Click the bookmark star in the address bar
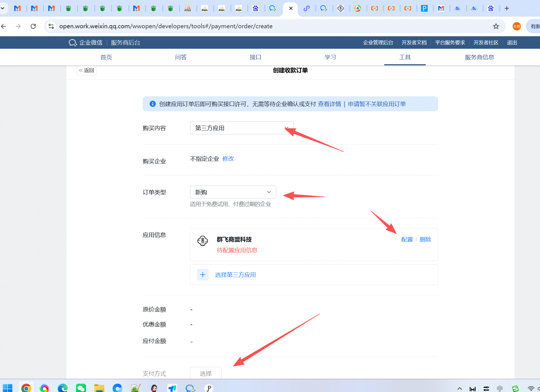540x392 pixels. [x=496, y=26]
